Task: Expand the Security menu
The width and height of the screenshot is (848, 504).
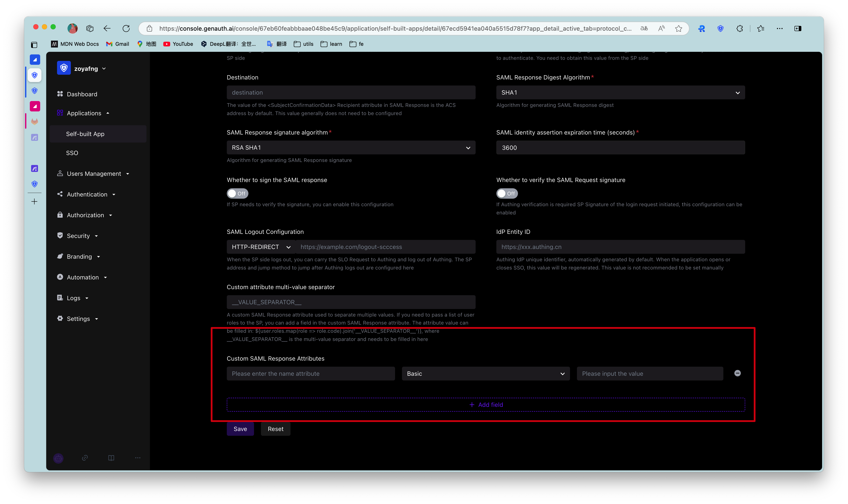Action: coord(77,236)
